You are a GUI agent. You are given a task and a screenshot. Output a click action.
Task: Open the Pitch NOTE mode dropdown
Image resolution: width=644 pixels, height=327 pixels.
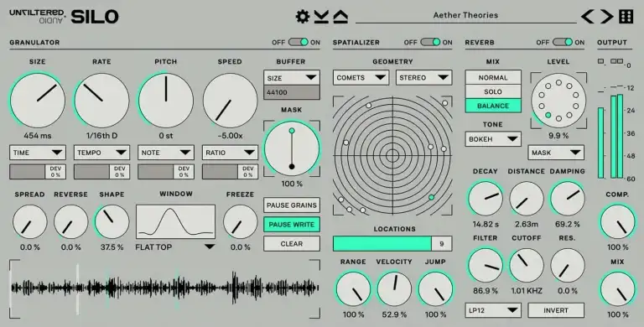pyautogui.click(x=165, y=153)
